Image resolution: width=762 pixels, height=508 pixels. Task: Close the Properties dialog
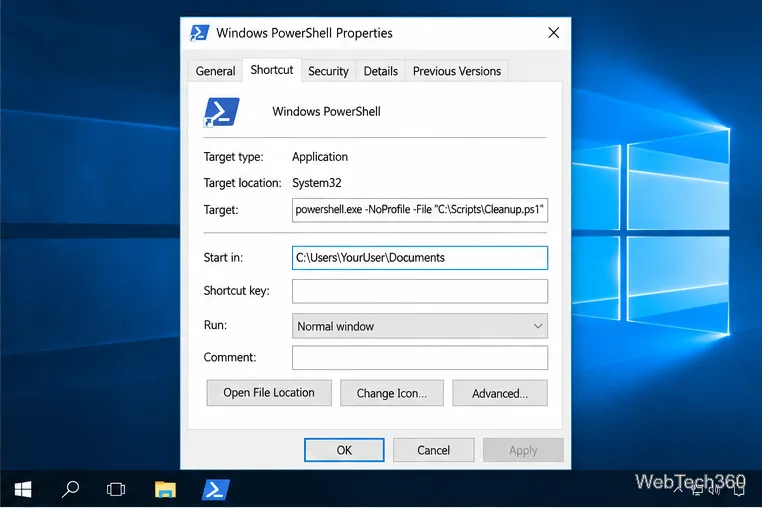tap(554, 33)
